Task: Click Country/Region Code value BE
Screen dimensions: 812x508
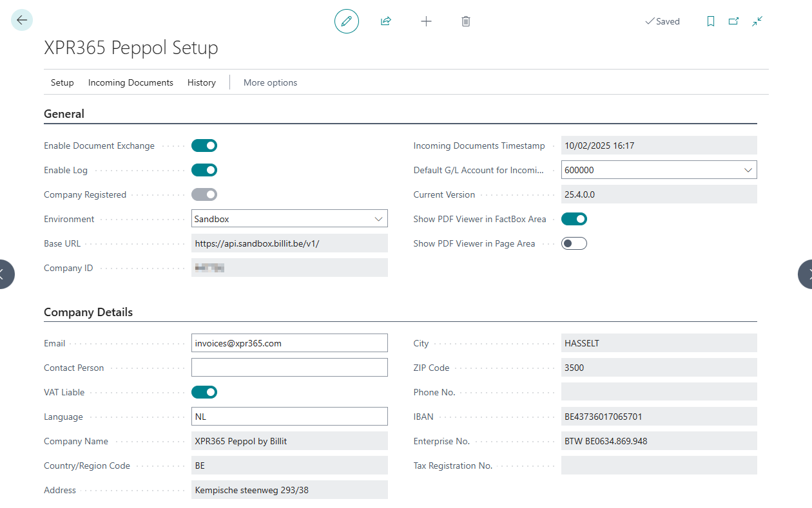Action: tap(289, 466)
